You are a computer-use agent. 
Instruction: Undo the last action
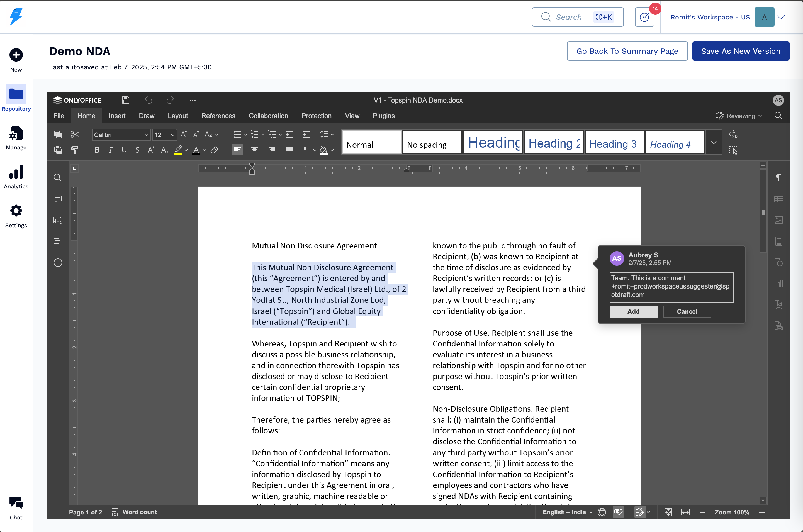pyautogui.click(x=148, y=100)
